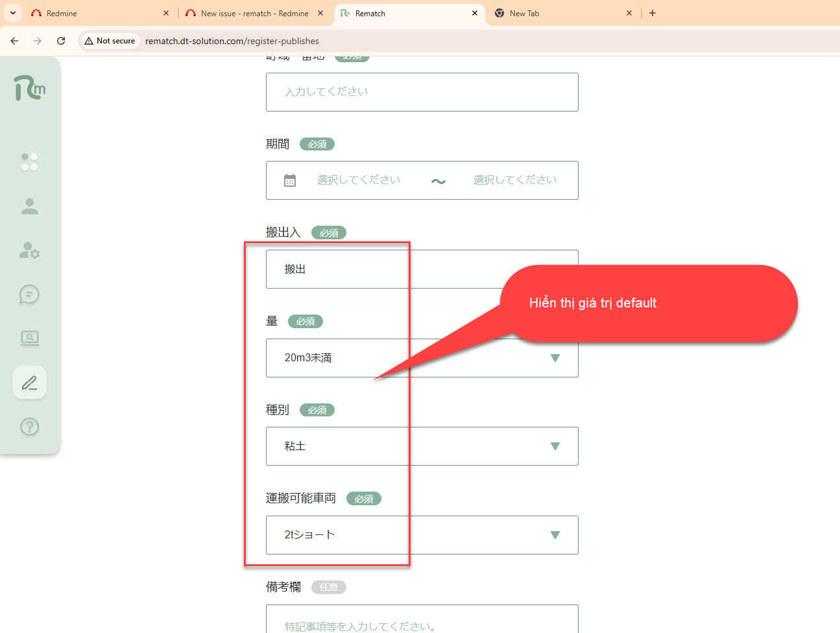Click the start date field of 期間
The height and width of the screenshot is (633, 840).
pyautogui.click(x=358, y=180)
